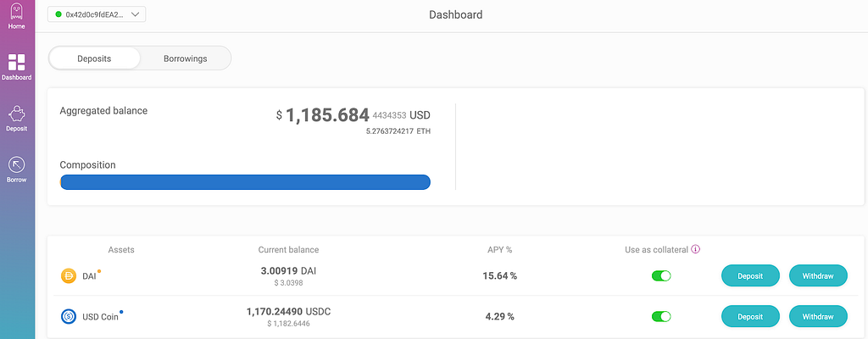Expand the wallet address dropdown
Screen dimensions: 868x339
(135, 14)
